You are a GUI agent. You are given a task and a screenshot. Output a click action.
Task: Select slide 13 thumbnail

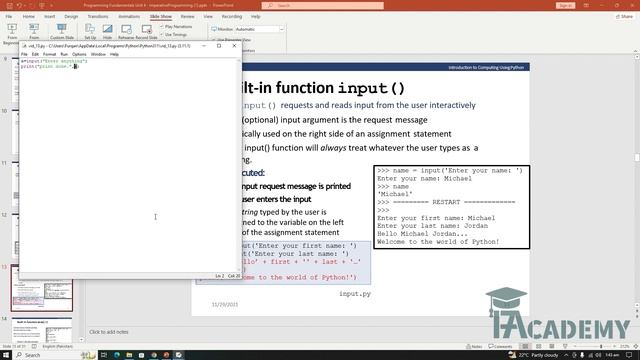pyautogui.click(x=42, y=288)
